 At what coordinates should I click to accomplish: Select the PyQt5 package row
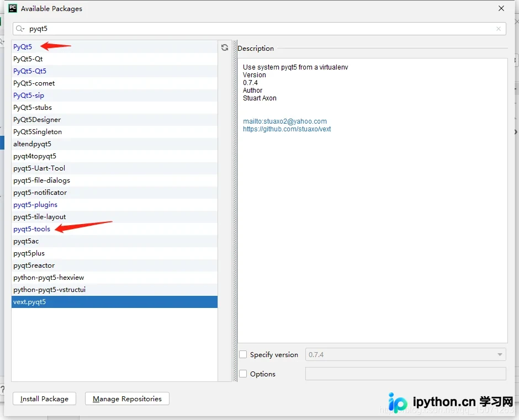(114, 47)
